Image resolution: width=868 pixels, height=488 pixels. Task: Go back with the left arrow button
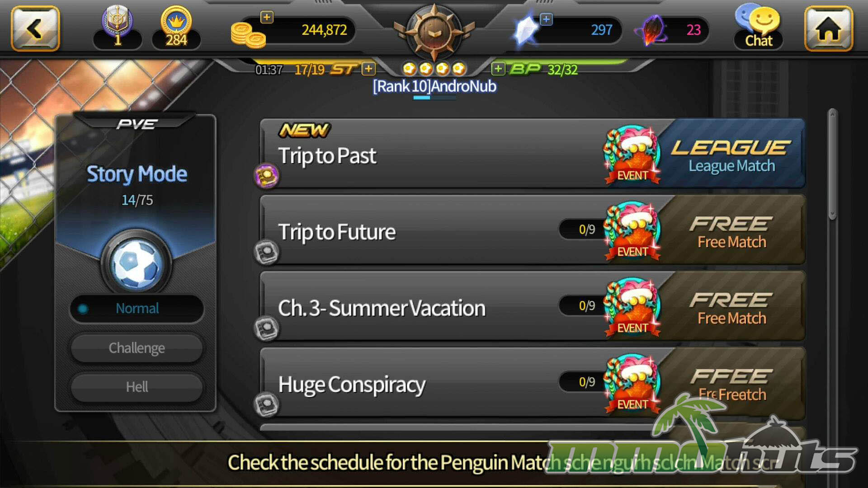pos(35,29)
